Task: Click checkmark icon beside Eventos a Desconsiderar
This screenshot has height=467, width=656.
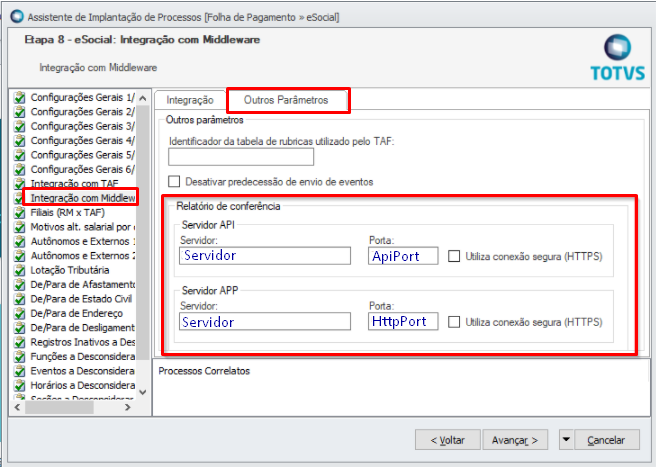Action: (19, 371)
